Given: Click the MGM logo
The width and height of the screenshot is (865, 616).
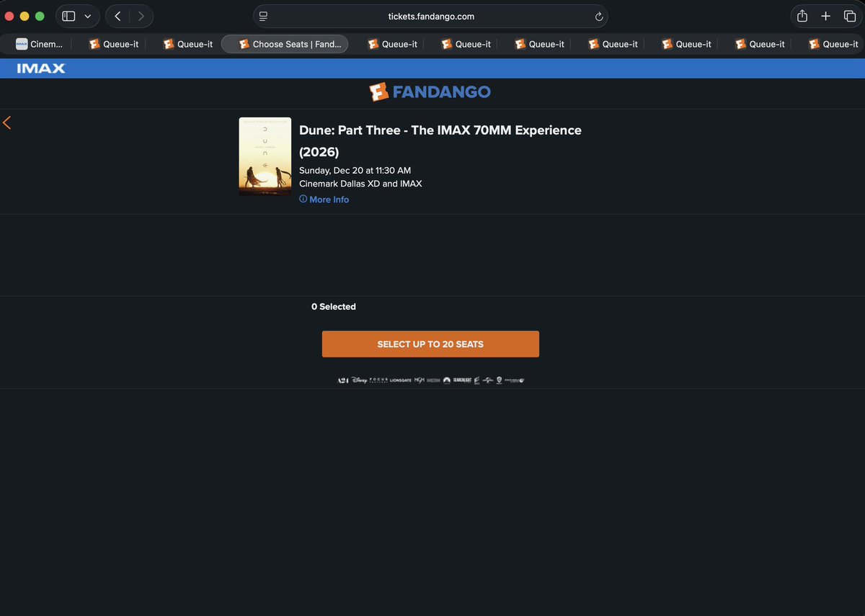Looking at the screenshot, I should (420, 380).
